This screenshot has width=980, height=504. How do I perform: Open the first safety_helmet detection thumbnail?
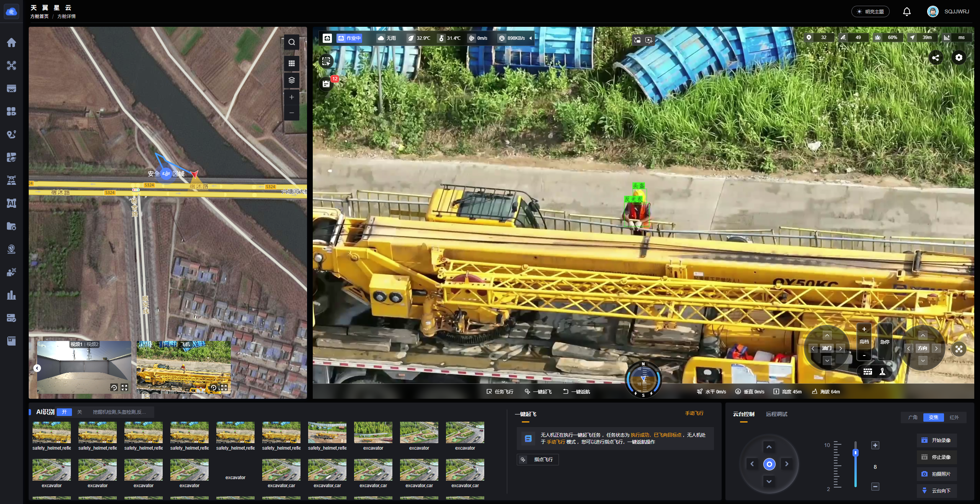point(52,432)
